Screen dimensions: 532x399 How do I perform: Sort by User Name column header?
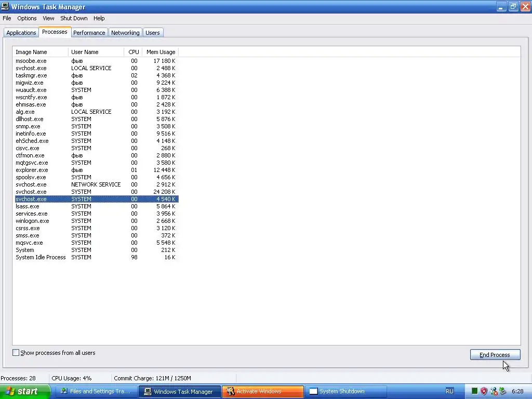(96, 52)
